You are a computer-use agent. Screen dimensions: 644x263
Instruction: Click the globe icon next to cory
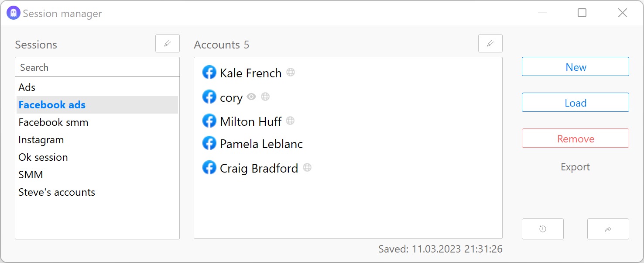coord(265,97)
